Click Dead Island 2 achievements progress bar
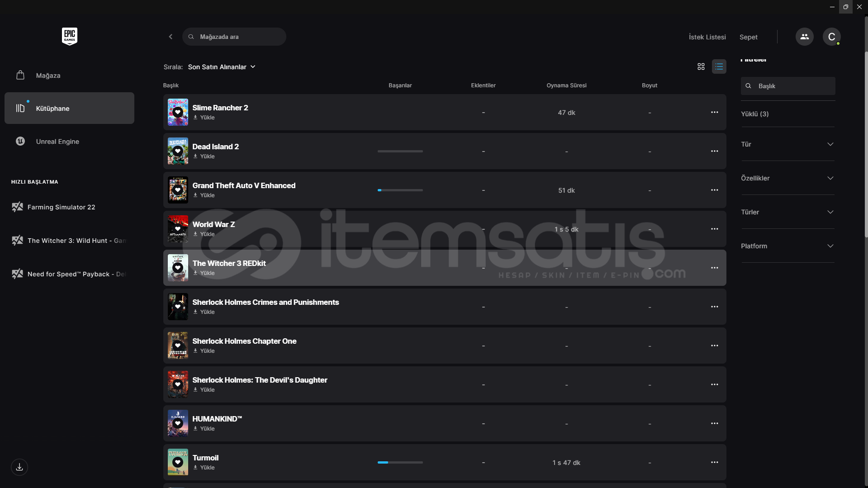The height and width of the screenshot is (488, 868). click(400, 151)
